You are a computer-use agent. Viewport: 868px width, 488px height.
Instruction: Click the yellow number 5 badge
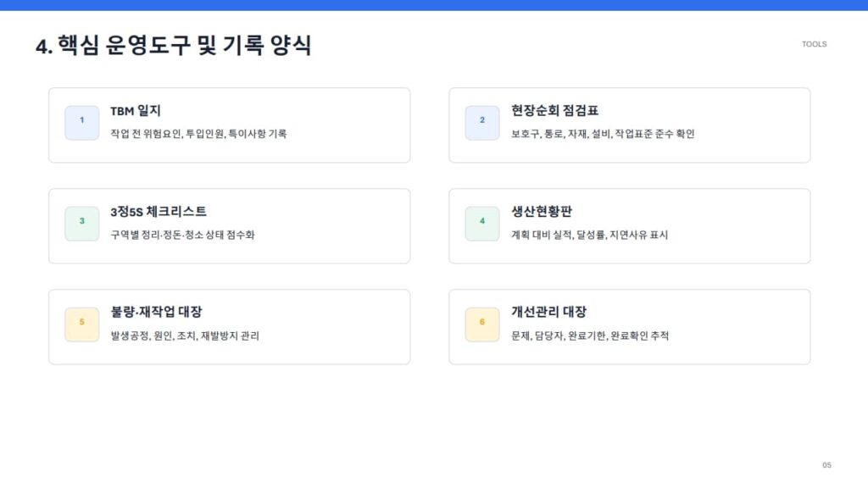point(82,324)
